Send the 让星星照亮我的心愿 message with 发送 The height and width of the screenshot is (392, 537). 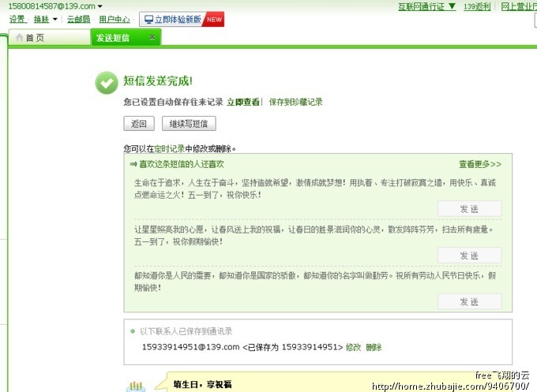(470, 256)
